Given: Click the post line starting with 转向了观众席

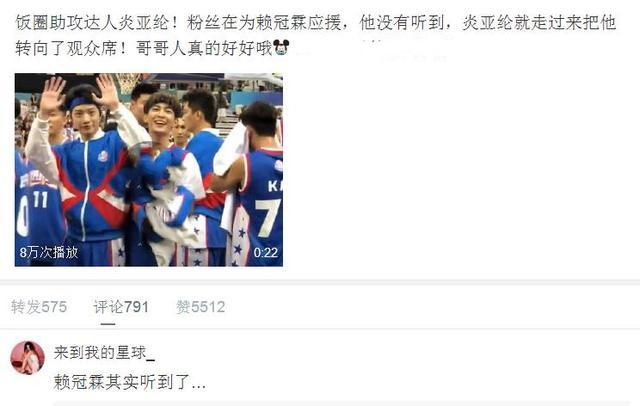Looking at the screenshot, I should [x=152, y=48].
